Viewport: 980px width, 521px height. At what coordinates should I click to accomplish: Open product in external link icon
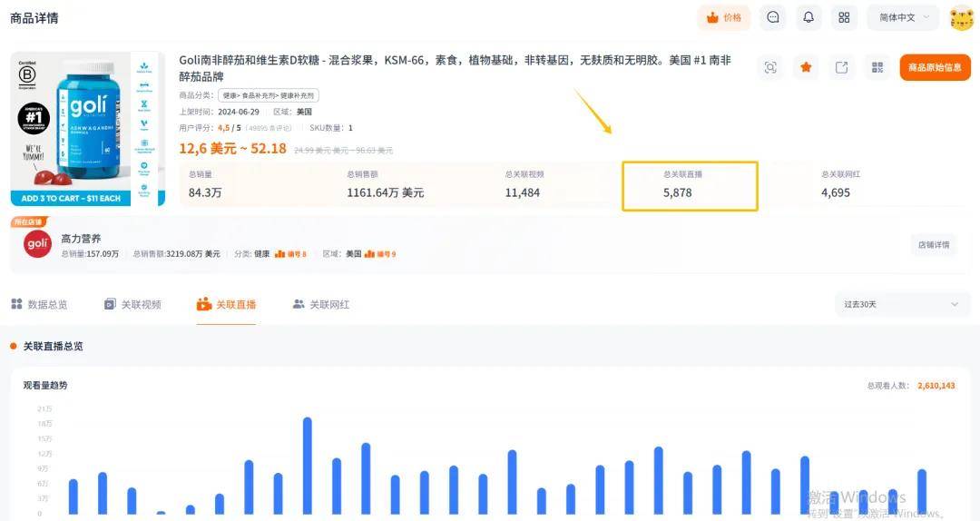point(842,67)
